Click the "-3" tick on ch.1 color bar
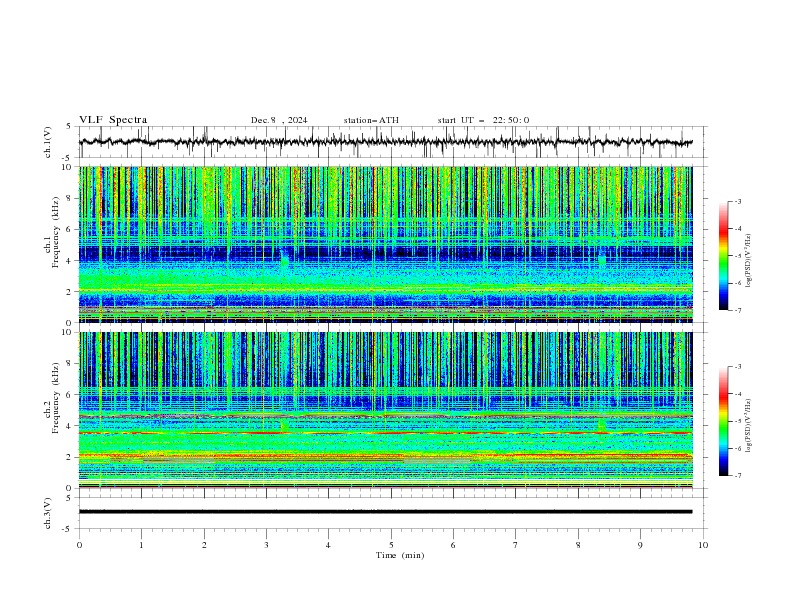This screenshot has width=792, height=612. pos(737,201)
